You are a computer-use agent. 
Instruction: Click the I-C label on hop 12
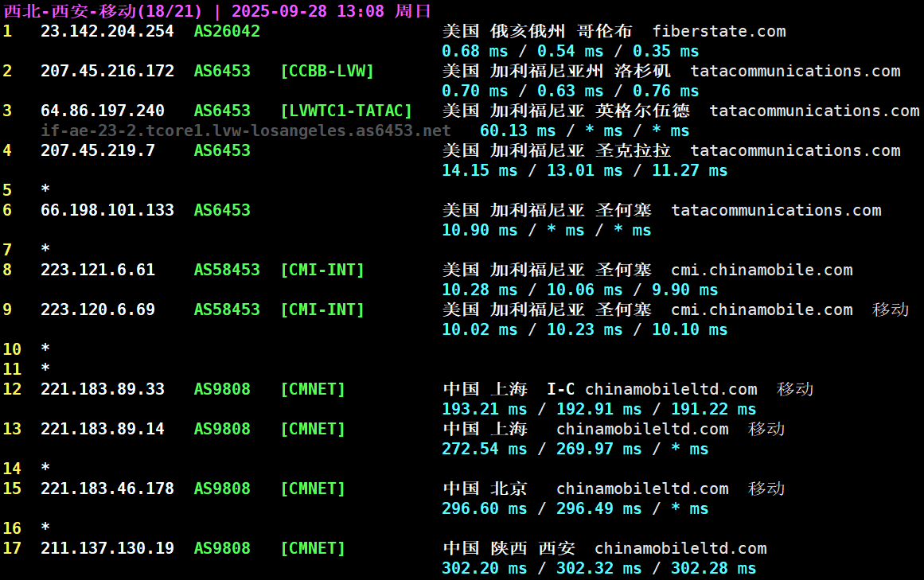560,389
